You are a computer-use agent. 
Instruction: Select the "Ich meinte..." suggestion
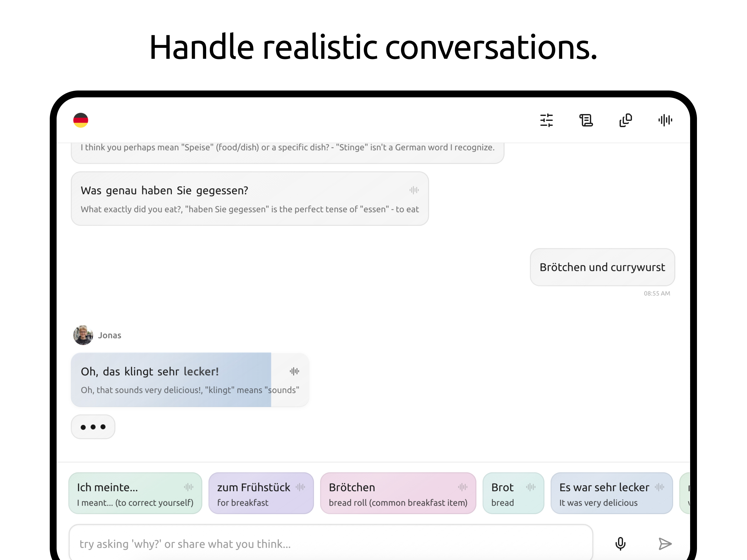[x=135, y=494]
